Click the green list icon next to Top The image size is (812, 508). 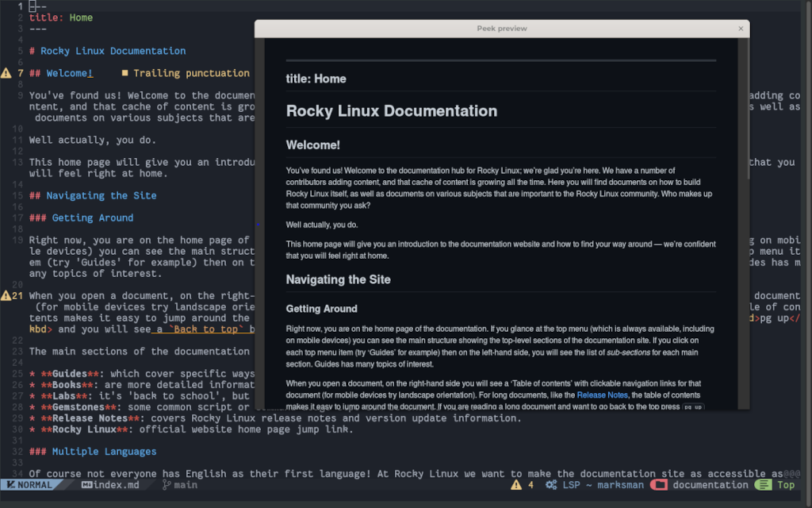763,484
